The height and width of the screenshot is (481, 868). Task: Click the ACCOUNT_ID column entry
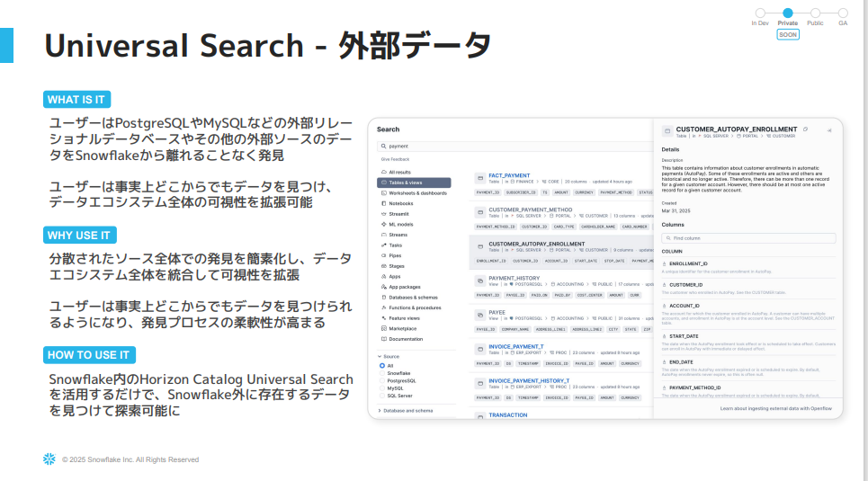pos(748,314)
